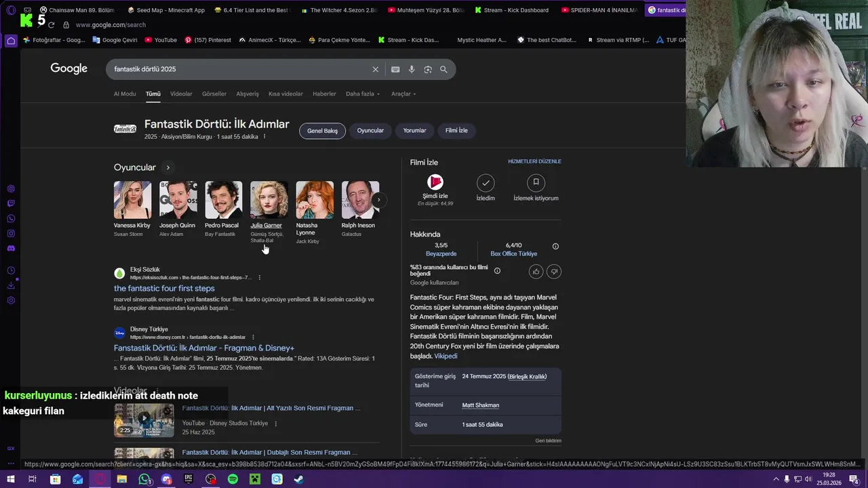Switch to AI Modu tab

pos(125,94)
